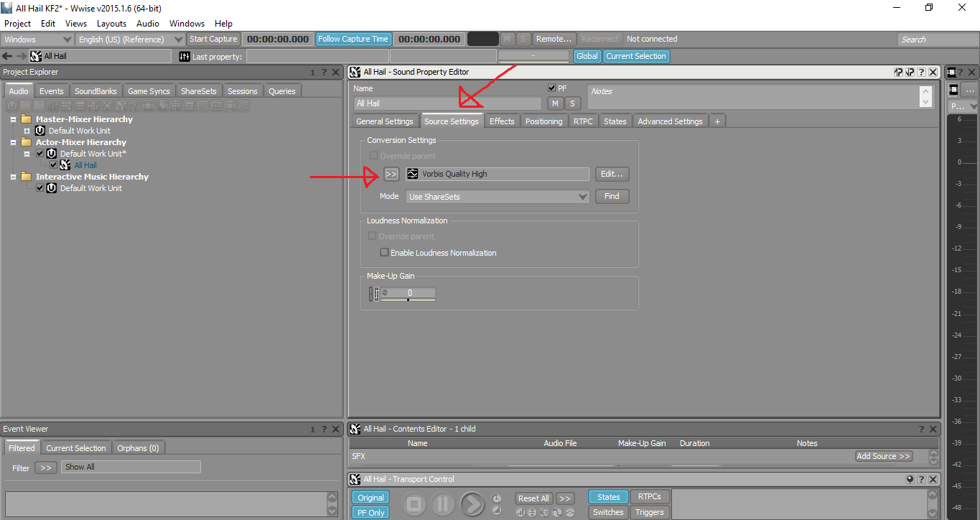Stop playback in the Transport Control
The width and height of the screenshot is (980, 520).
coord(414,504)
